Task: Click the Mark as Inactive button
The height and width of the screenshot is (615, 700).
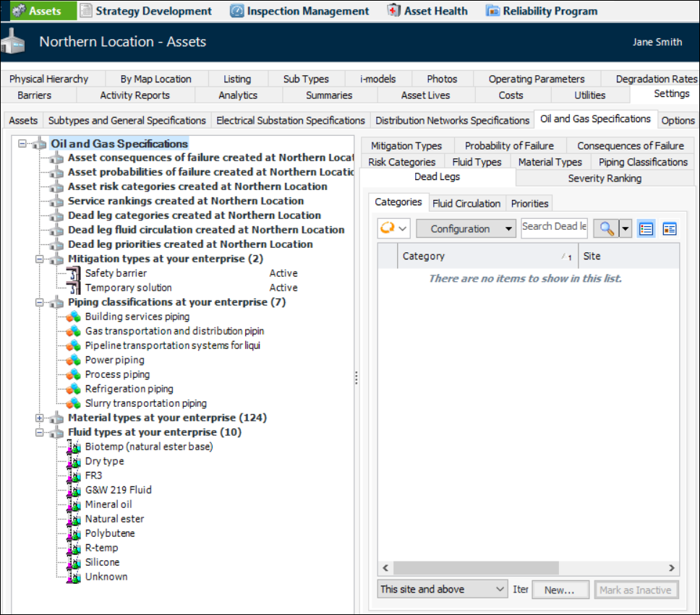Action: click(636, 590)
